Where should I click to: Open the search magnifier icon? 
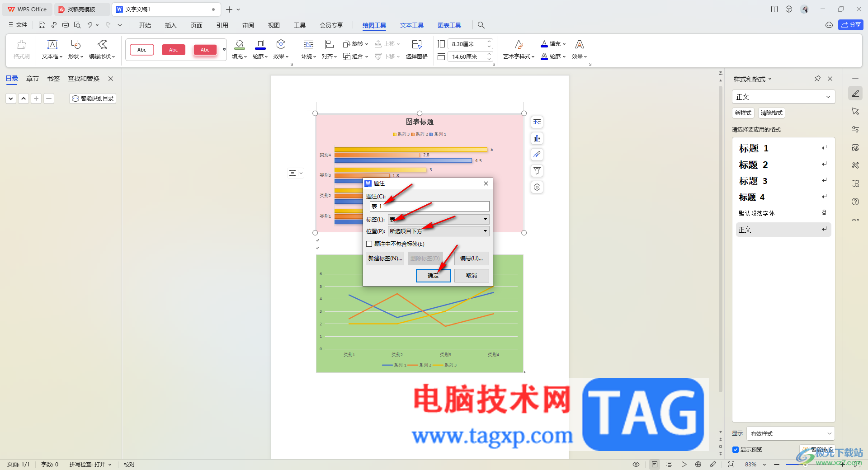(x=481, y=25)
